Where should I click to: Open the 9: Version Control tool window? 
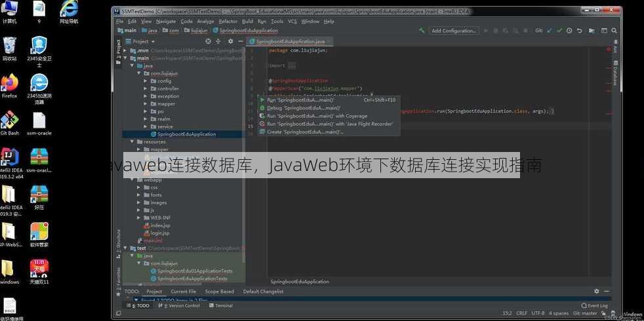tap(178, 306)
